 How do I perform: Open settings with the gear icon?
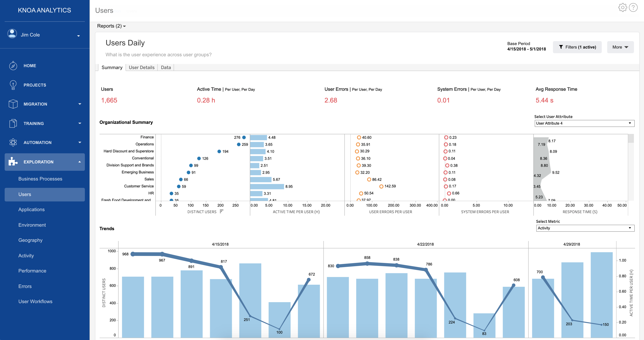tap(622, 8)
